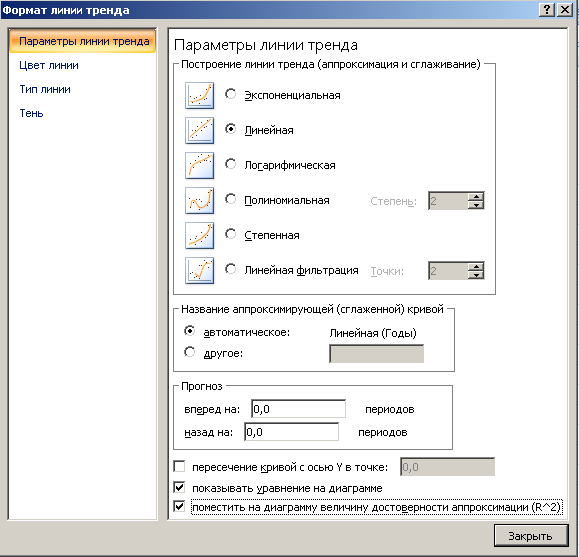Image resolution: width=579 pixels, height=557 pixels.
Task: Select the Степенная radio button
Action: 231,234
